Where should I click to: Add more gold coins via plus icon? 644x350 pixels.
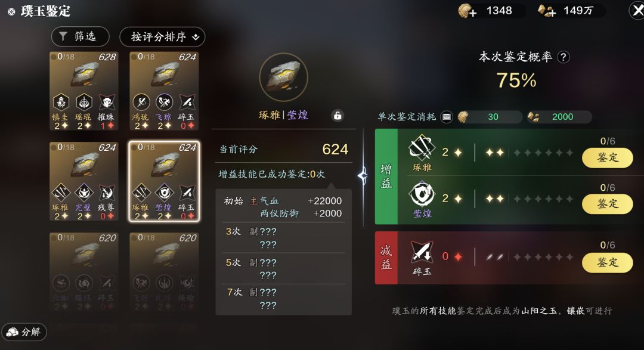tap(467, 11)
